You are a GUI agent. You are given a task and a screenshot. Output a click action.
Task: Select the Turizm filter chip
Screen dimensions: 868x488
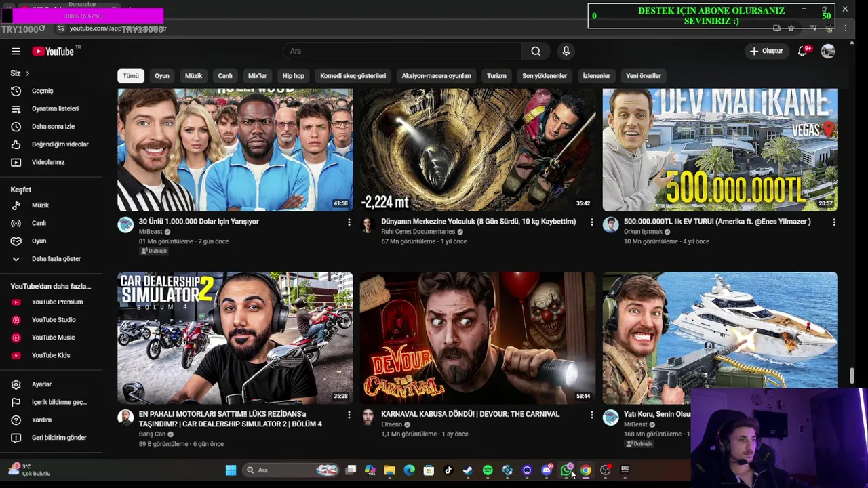[496, 76]
